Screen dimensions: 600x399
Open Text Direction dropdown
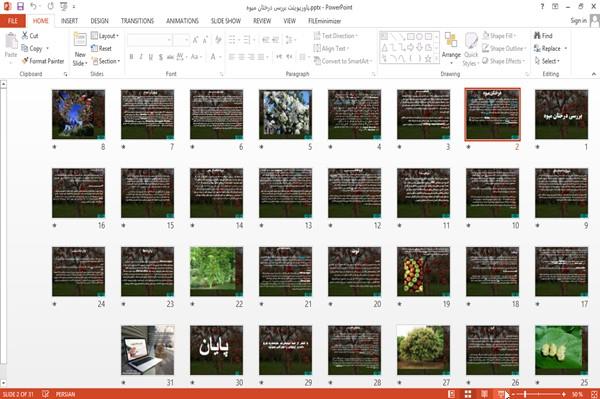click(x=336, y=36)
